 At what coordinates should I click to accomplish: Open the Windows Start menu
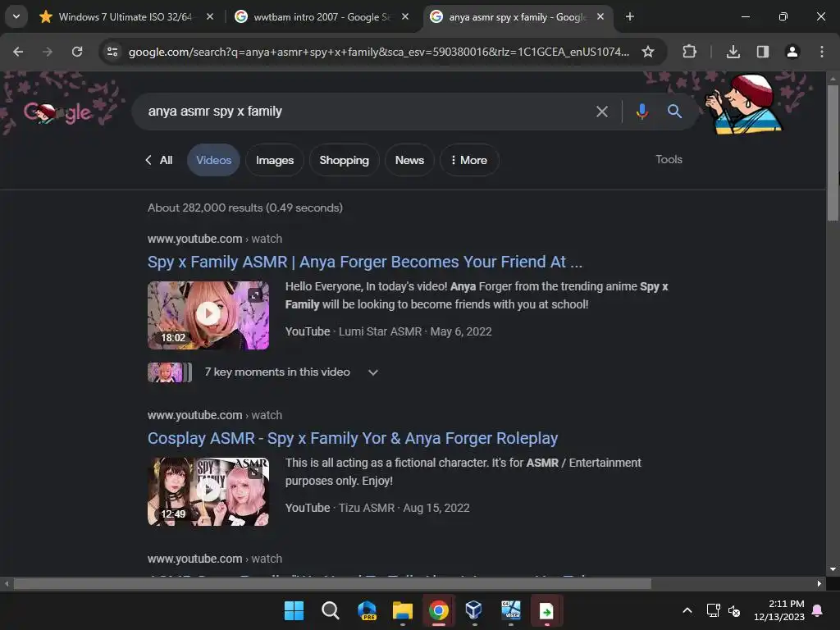pos(294,610)
